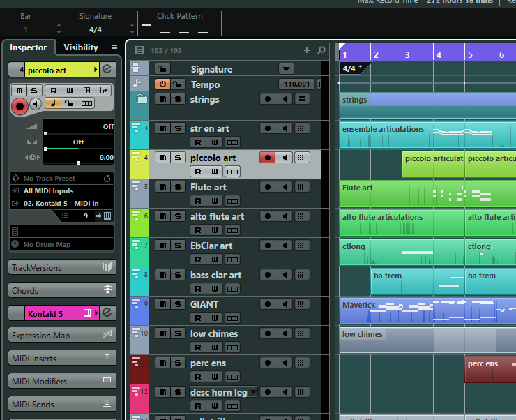516x420 pixels.
Task: Solo piccolo art in the Inspector
Action: click(x=34, y=91)
